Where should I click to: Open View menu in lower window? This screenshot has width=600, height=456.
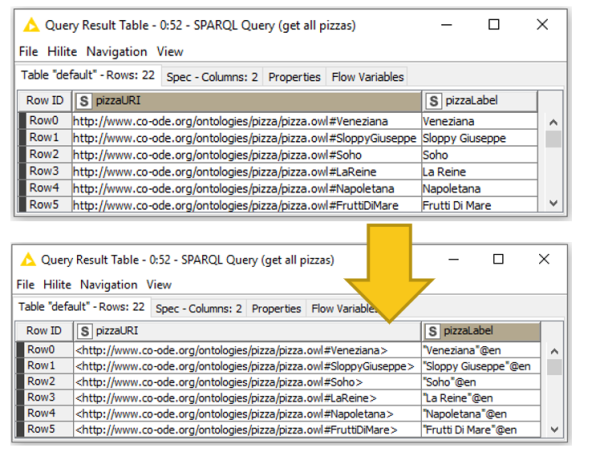tap(159, 285)
